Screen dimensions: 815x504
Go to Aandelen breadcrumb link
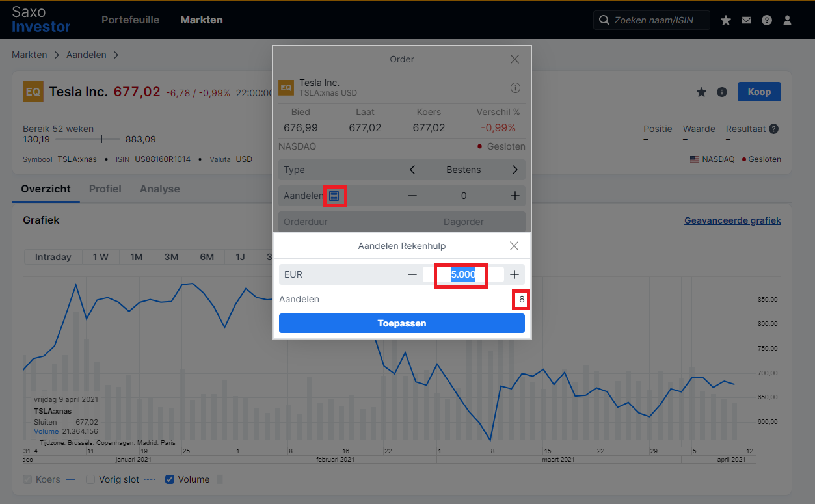click(x=86, y=55)
